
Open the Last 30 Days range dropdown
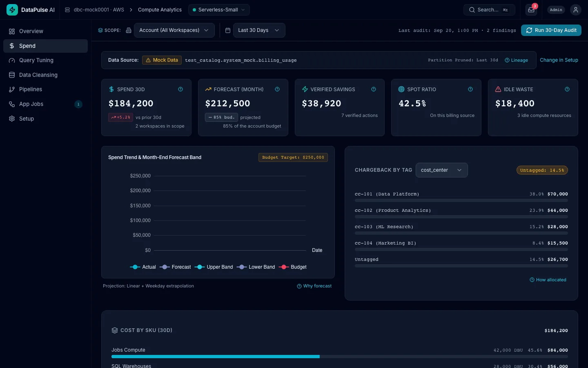coord(259,30)
